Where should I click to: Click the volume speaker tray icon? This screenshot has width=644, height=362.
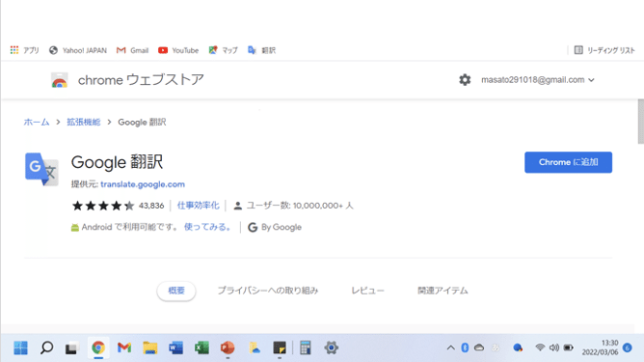coord(554,348)
